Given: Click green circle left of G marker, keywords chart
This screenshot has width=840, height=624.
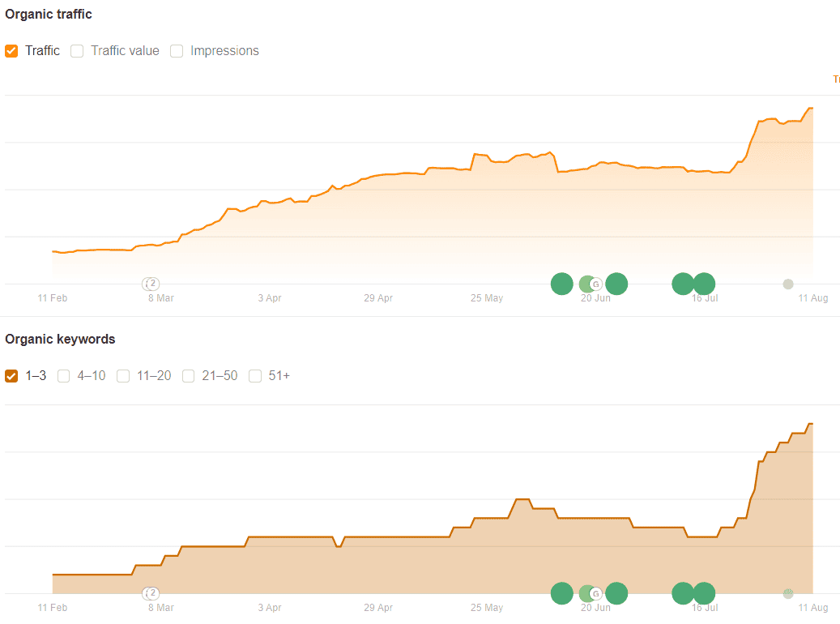Looking at the screenshot, I should (x=562, y=593).
